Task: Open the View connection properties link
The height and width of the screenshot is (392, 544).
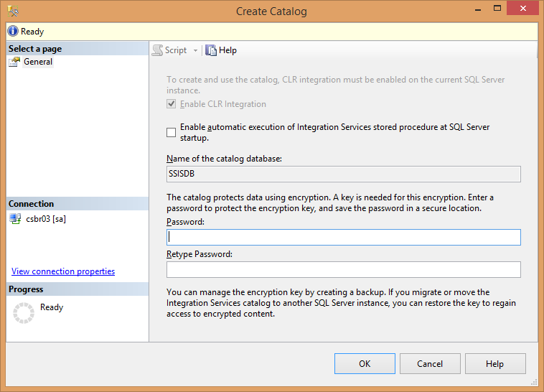Action: coord(63,271)
